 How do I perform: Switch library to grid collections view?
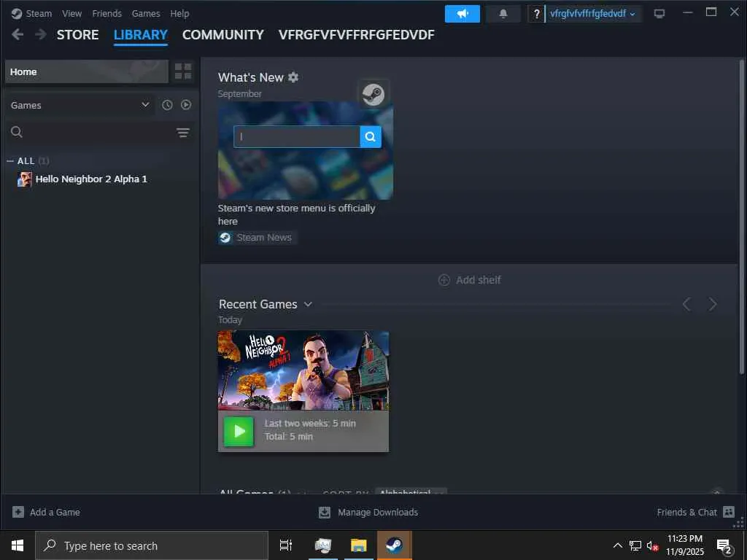183,71
